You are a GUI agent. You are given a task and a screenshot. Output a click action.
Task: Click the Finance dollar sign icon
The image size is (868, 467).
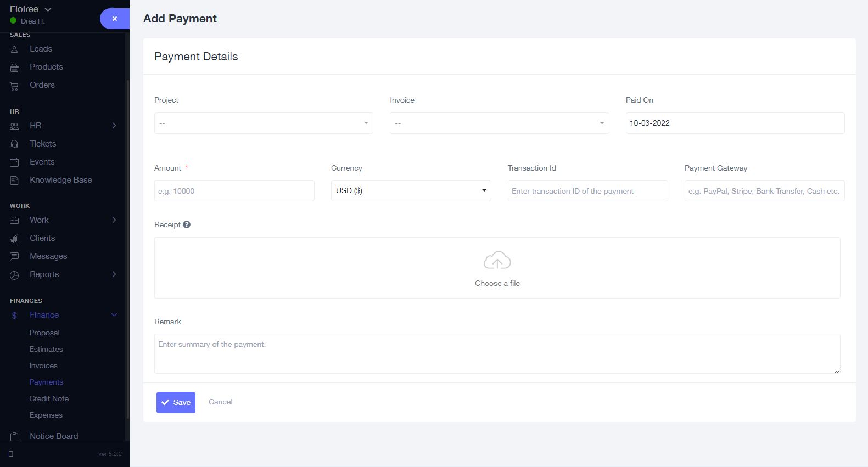pyautogui.click(x=14, y=316)
